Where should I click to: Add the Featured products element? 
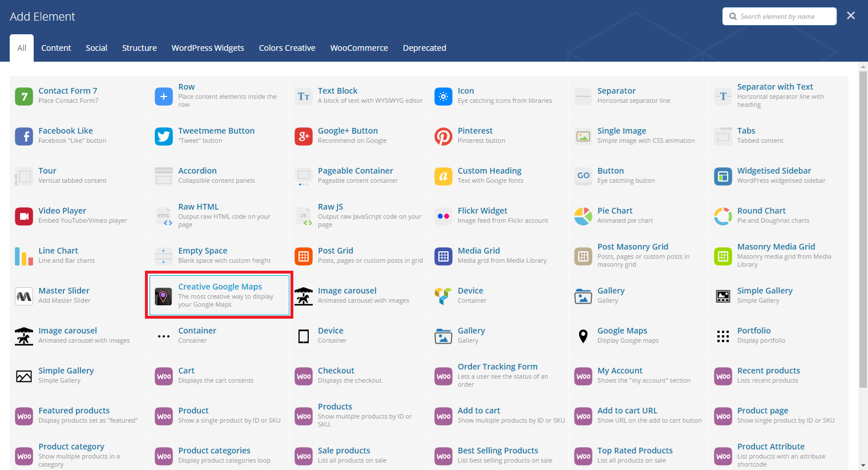(79, 416)
